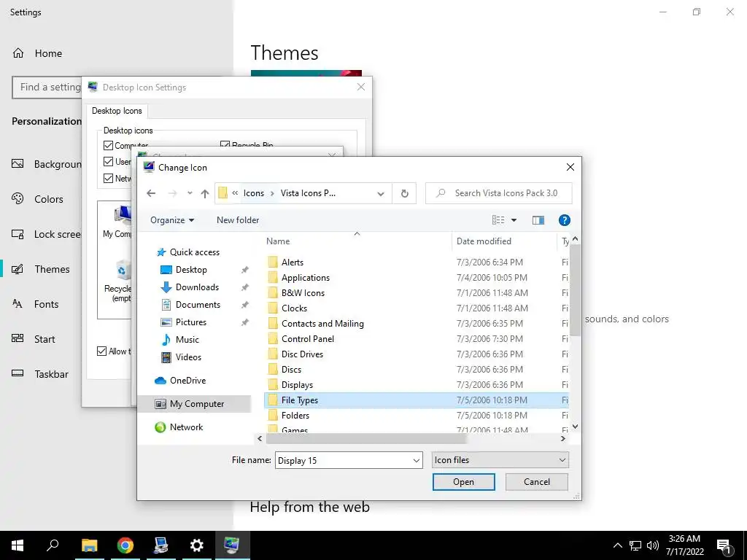This screenshot has width=747, height=560.
Task: Select Network in navigation pane
Action: pos(186,427)
